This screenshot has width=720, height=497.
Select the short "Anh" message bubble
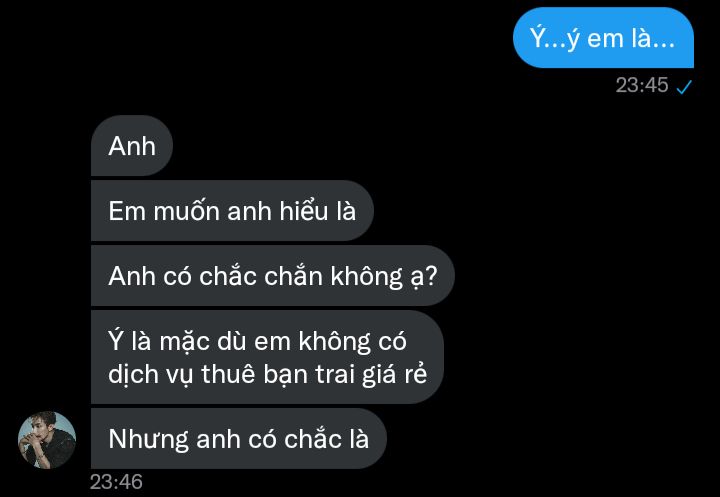pyautogui.click(x=132, y=146)
